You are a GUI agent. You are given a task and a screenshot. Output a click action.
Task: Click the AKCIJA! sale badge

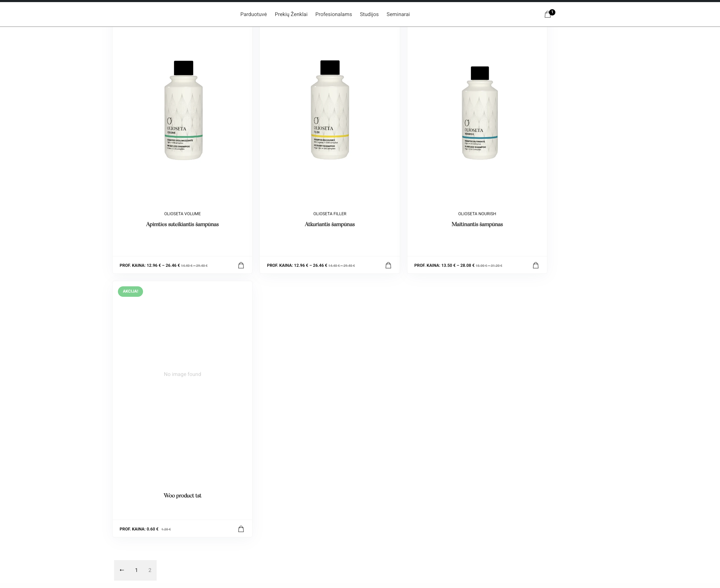pos(130,292)
